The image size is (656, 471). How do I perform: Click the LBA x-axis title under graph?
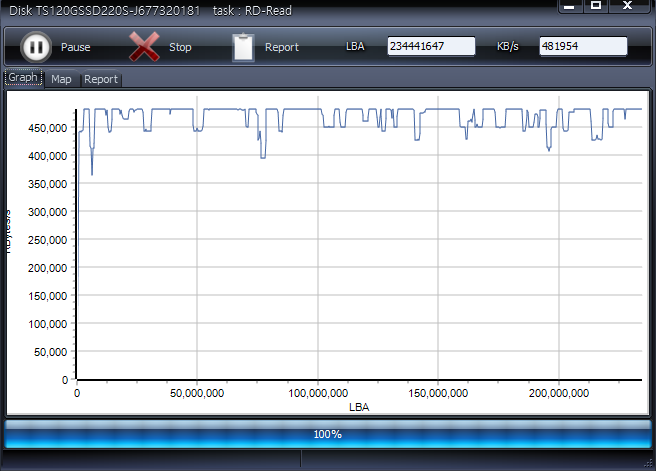click(358, 407)
